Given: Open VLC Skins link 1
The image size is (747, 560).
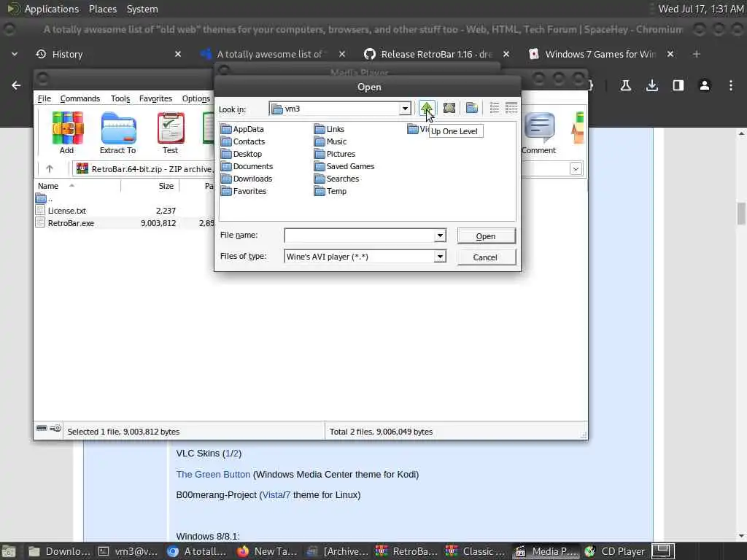Looking at the screenshot, I should [228, 454].
